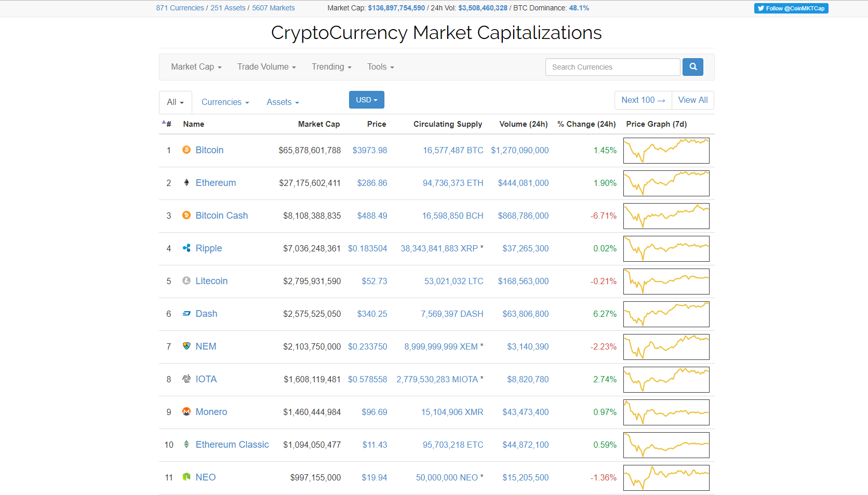Open the Assets filter dropdown

click(283, 102)
